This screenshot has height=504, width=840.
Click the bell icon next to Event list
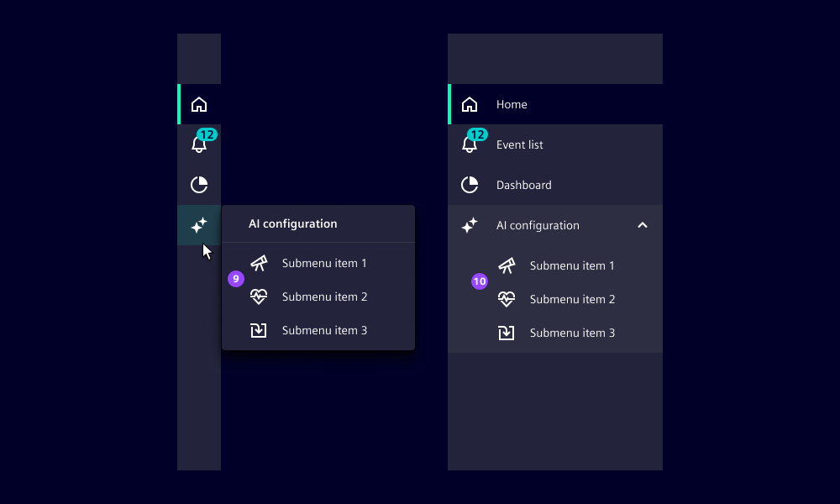point(470,144)
